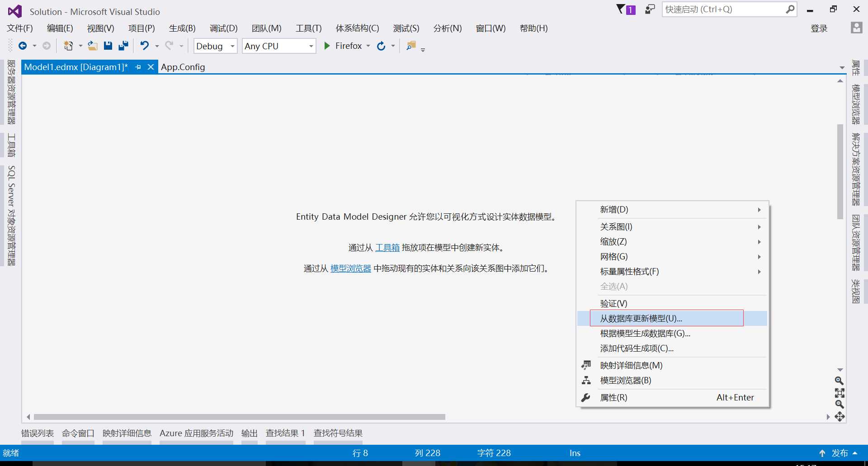Open the navigate backward history dropdown

pyautogui.click(x=34, y=46)
